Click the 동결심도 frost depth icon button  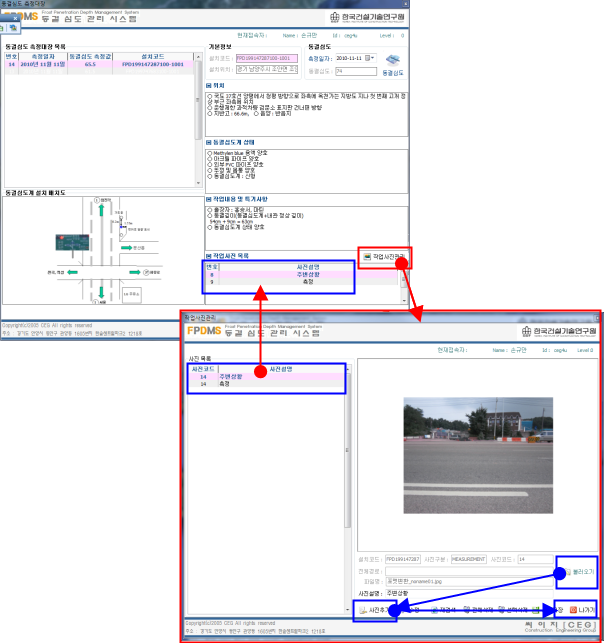[x=393, y=65]
